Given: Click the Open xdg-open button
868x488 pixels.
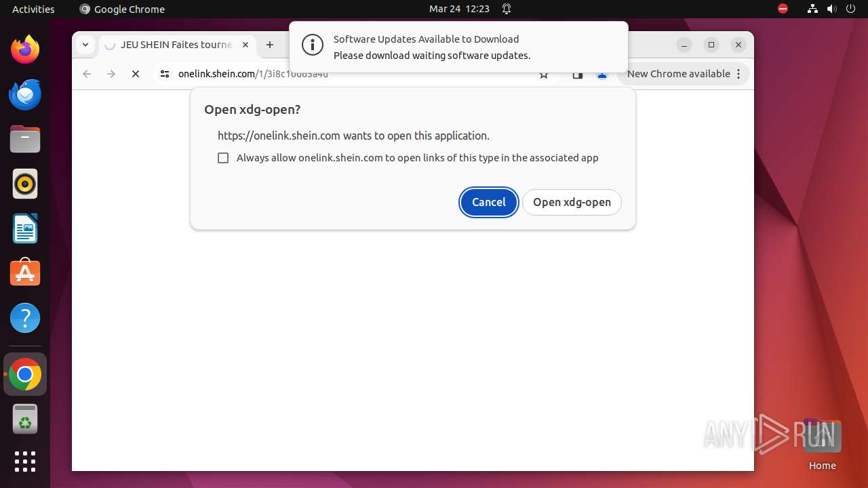Looking at the screenshot, I should 572,202.
